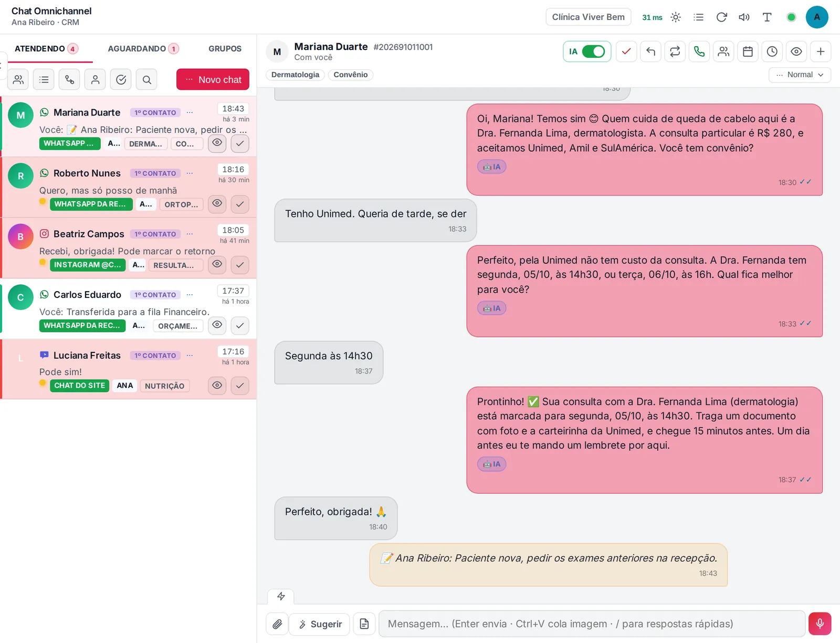Toggle eye icon on Beatriz Campos conversation
Image resolution: width=840 pixels, height=643 pixels.
(x=217, y=264)
